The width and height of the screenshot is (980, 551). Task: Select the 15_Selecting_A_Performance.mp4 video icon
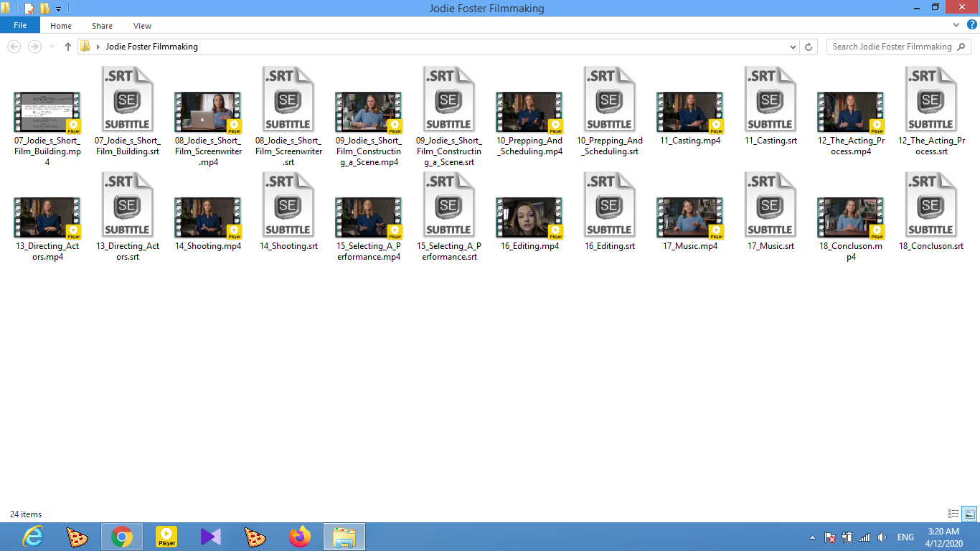click(x=369, y=219)
